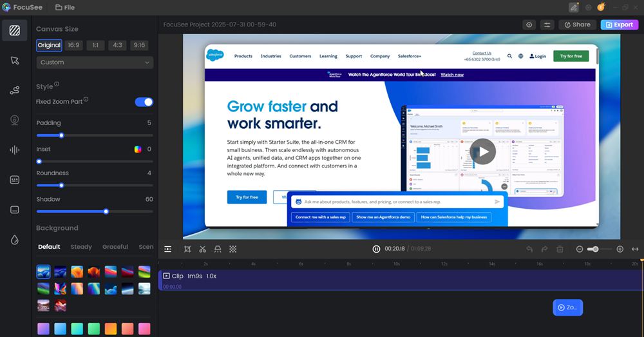Image resolution: width=644 pixels, height=337 pixels.
Task: Click Watch now link in preview
Action: tap(452, 75)
